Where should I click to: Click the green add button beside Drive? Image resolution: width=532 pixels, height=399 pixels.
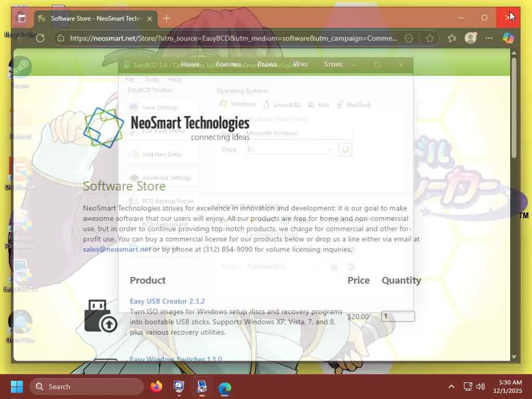pos(345,150)
